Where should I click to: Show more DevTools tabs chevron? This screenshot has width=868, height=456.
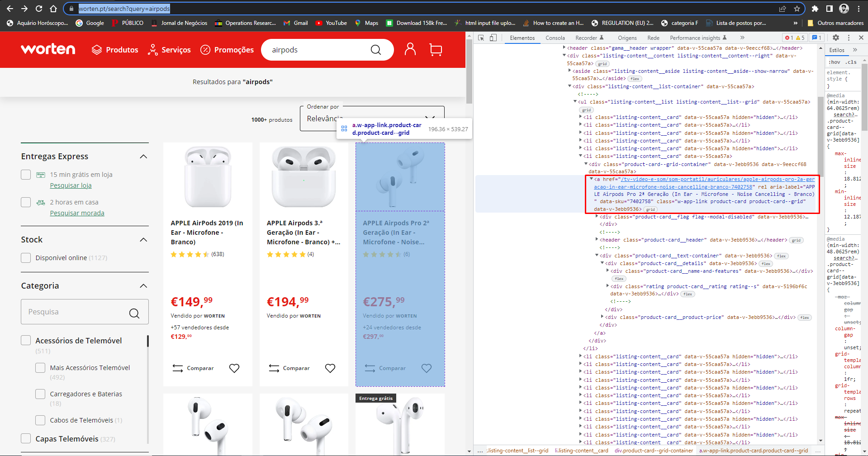(742, 38)
